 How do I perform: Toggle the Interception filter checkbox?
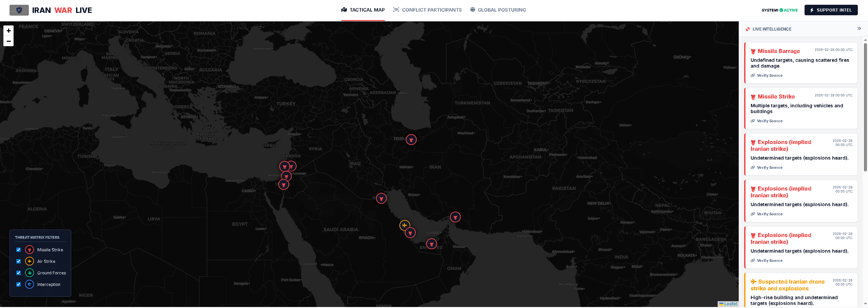19,284
